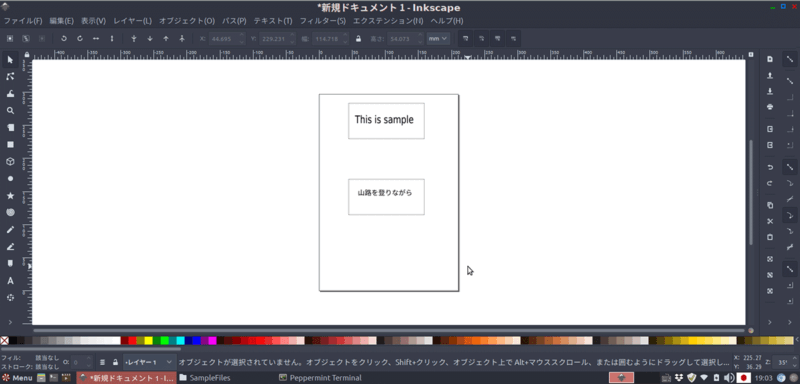800x384 pixels.
Task: Toggle current layer visibility
Action: pyautogui.click(x=102, y=362)
